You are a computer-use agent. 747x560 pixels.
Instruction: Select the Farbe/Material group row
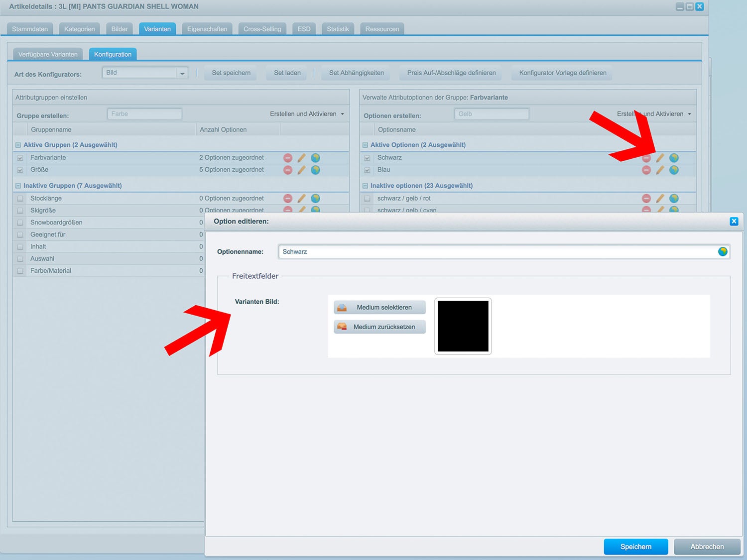click(x=109, y=271)
